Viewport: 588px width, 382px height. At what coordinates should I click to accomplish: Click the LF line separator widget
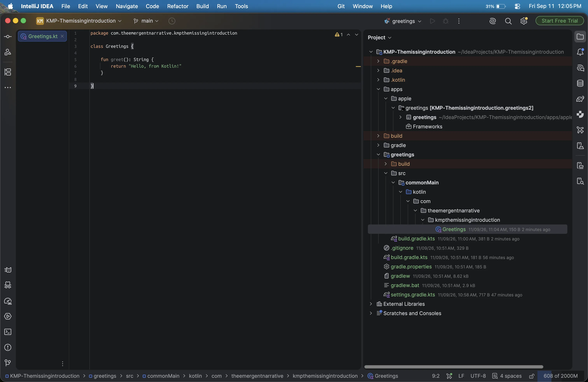pos(461,376)
